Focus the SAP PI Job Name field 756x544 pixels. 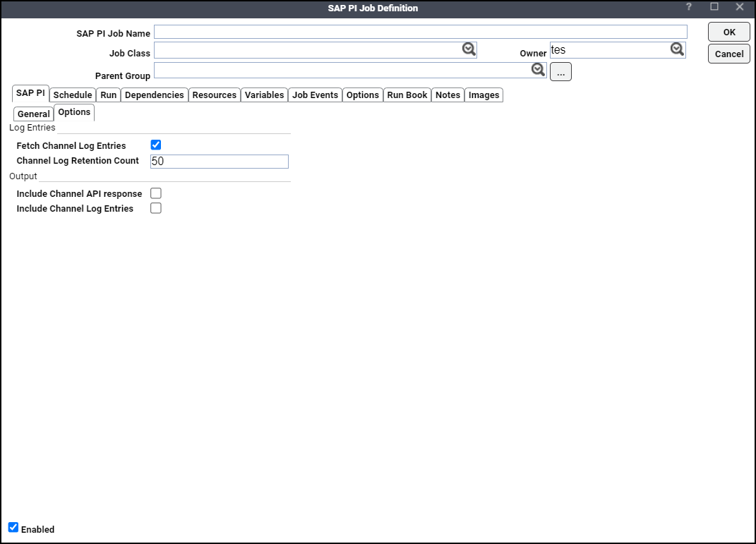coord(421,32)
